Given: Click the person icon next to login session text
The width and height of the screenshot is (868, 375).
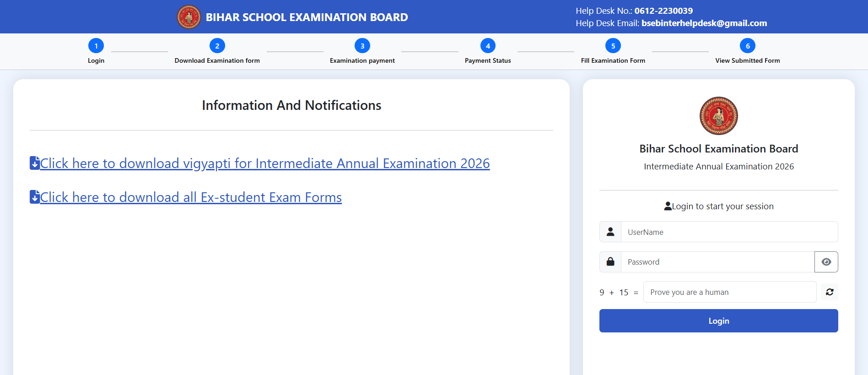Looking at the screenshot, I should pos(668,207).
